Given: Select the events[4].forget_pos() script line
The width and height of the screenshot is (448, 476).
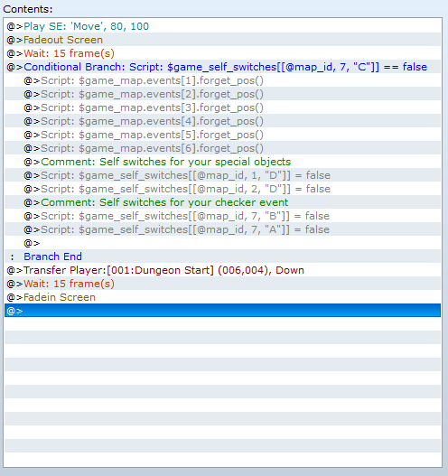Looking at the screenshot, I should coord(222,121).
